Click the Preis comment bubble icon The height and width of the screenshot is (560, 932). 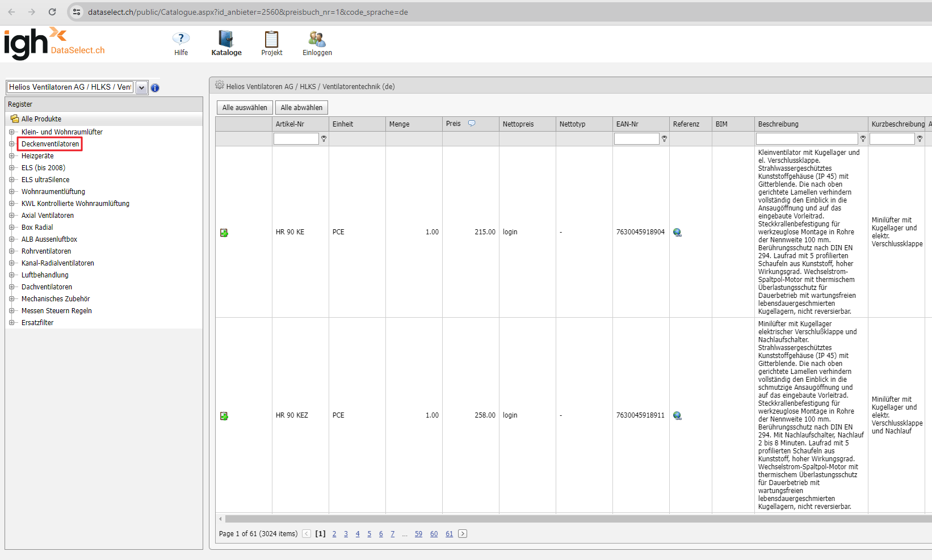472,123
